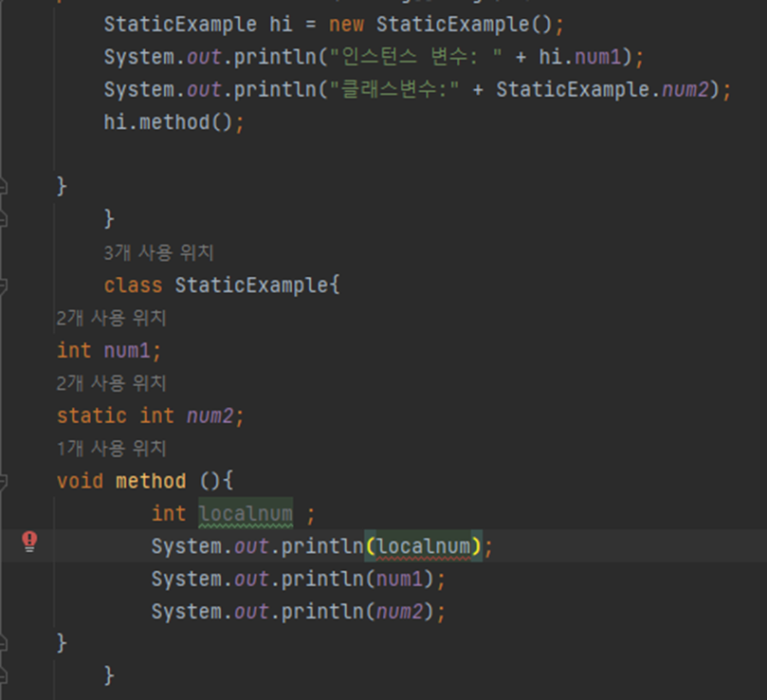Open usages hint above "static int num2;"
767x700 pixels.
pyautogui.click(x=112, y=383)
